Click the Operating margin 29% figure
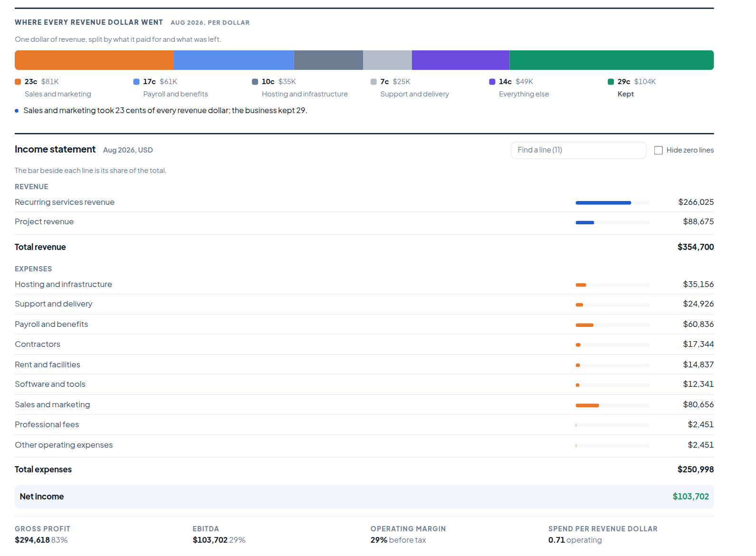 379,540
